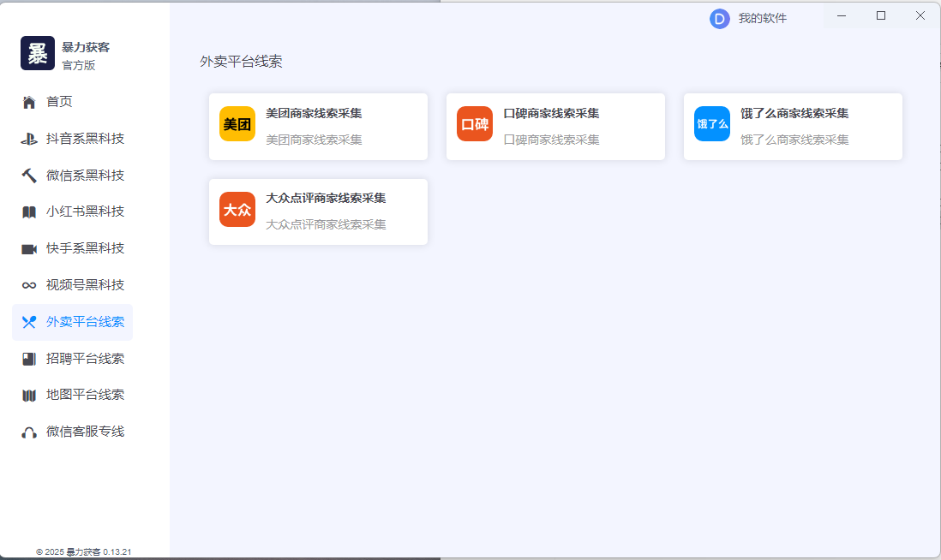
Task: Click the 大众 orange-red app icon
Action: 237,210
